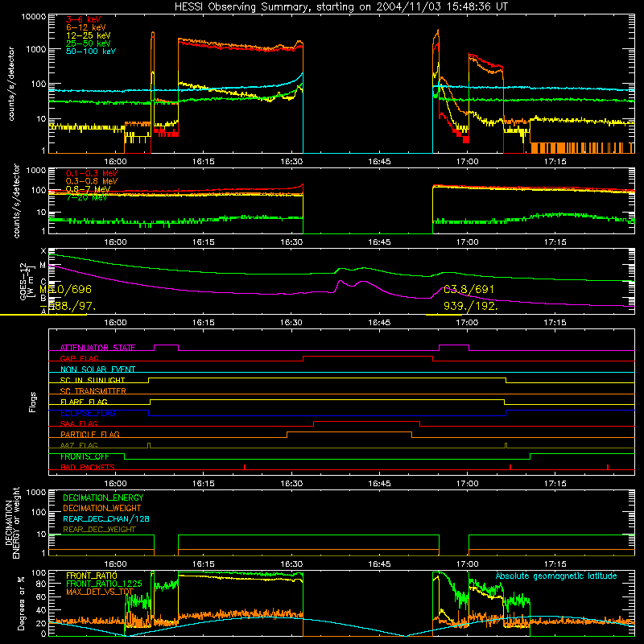Screen dimensions: 644x644
Task: Select the "FLARE_FLAG" flag label
Action: coord(84,402)
